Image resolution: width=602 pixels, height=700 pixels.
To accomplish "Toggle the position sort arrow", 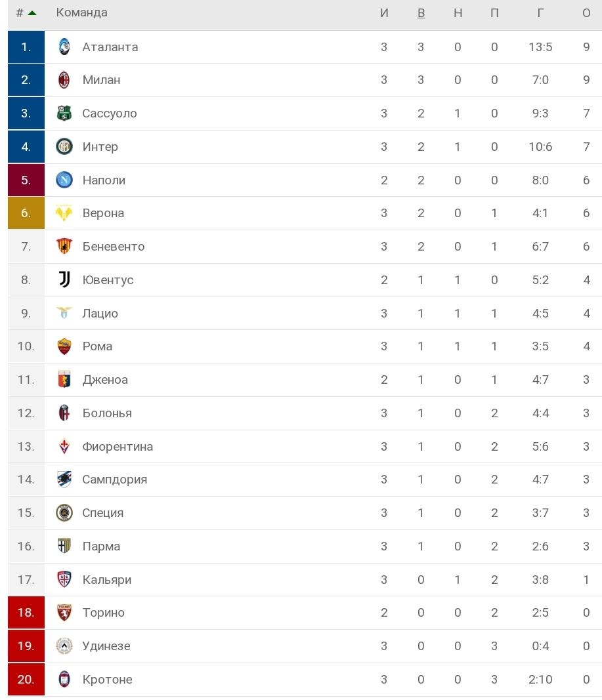I will pos(32,12).
